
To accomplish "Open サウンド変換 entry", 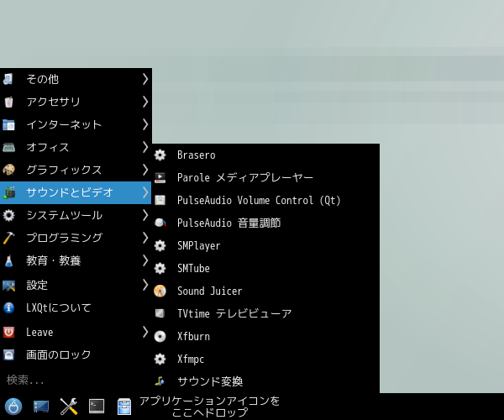I will [x=265, y=381].
